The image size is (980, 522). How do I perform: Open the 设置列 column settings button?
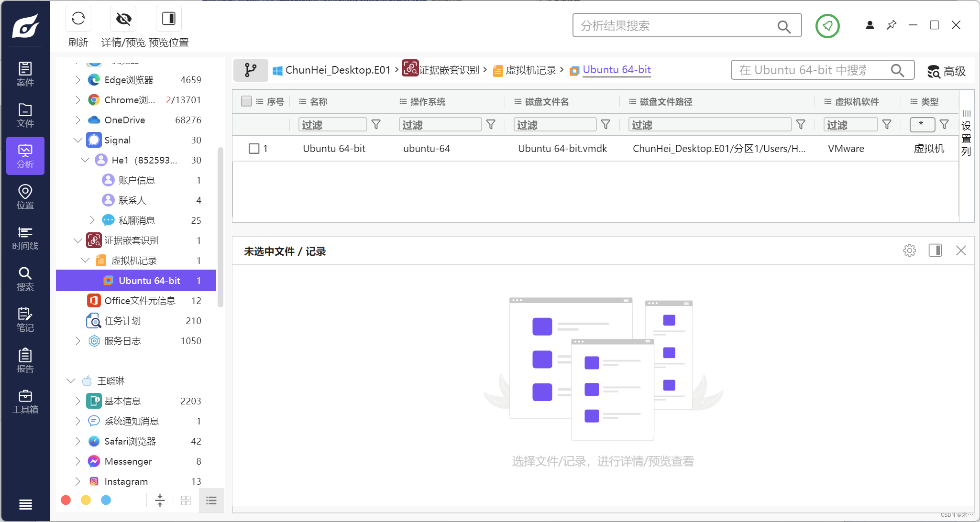point(966,134)
